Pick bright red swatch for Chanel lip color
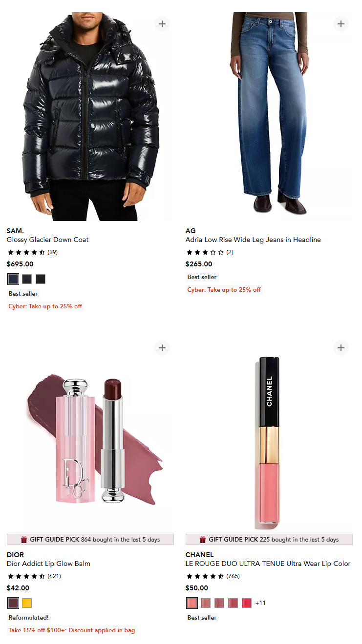This screenshot has width=362, height=644. [247, 603]
